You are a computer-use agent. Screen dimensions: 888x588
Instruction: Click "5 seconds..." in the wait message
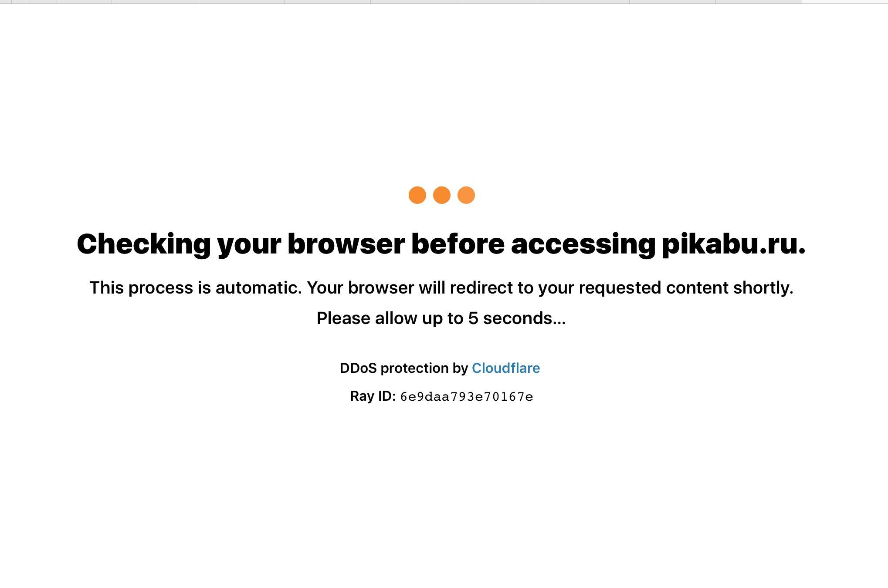[517, 318]
